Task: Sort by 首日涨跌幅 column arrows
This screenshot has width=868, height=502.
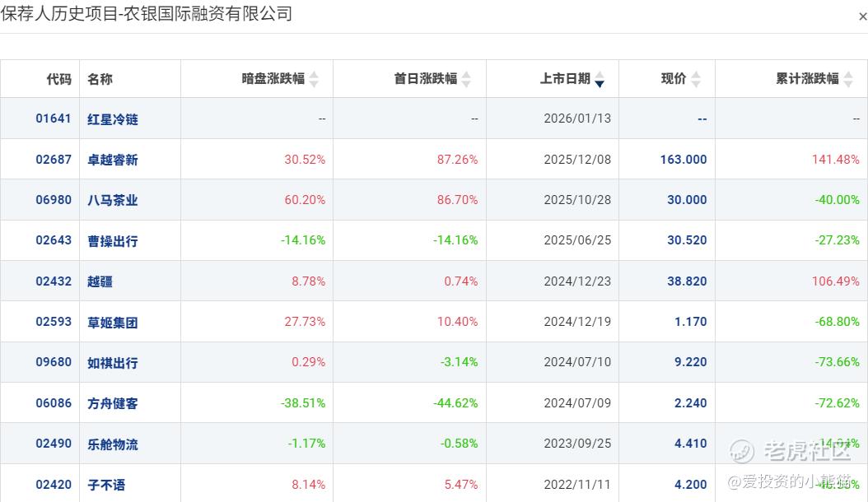Action: click(466, 79)
